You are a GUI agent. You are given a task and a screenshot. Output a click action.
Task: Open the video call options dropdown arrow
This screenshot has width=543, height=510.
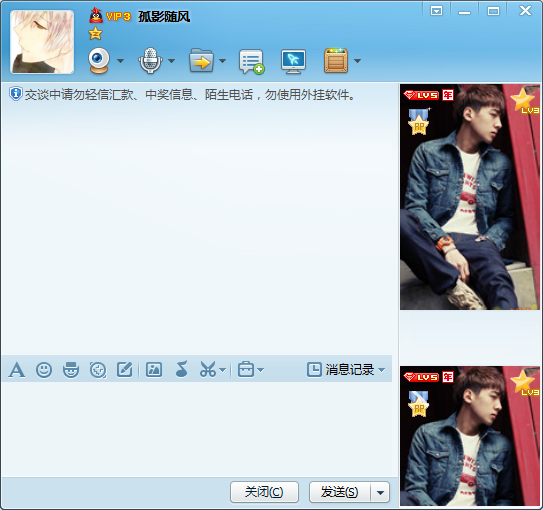tap(120, 61)
